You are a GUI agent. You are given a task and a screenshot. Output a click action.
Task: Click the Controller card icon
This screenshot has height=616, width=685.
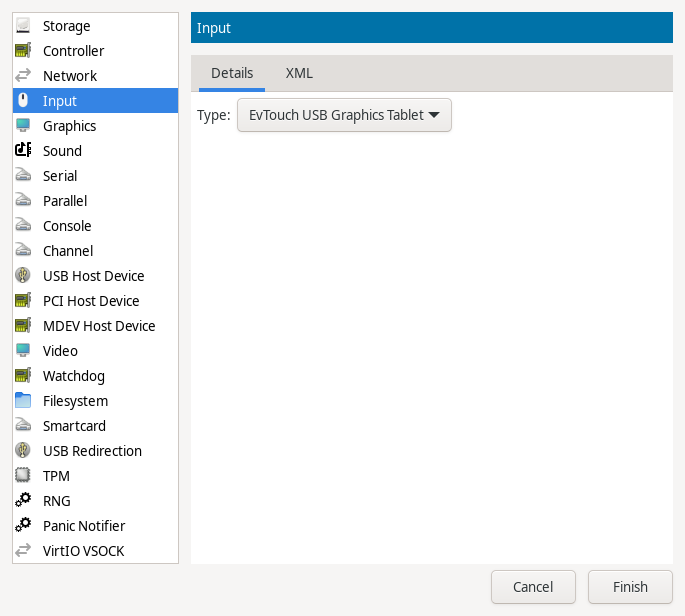pyautogui.click(x=23, y=51)
